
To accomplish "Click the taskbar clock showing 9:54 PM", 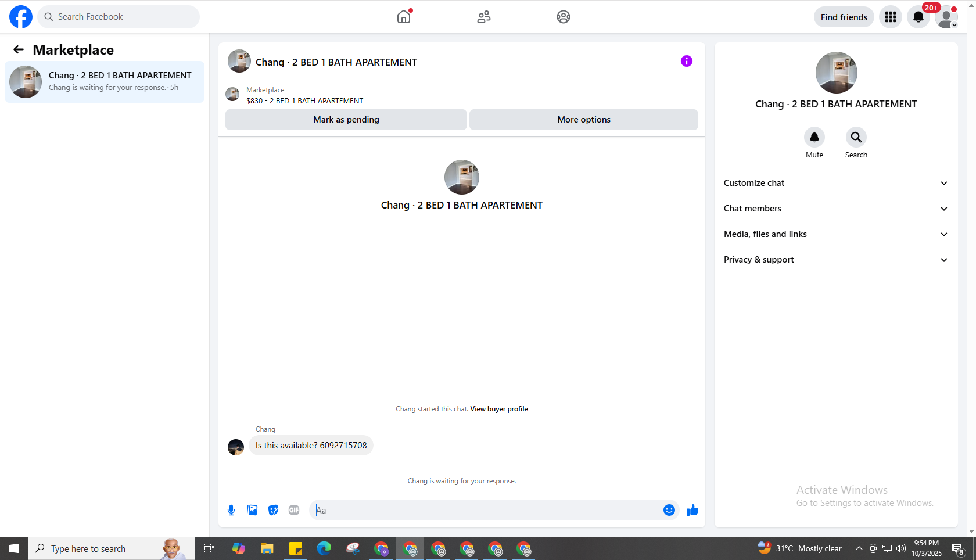I will point(927,548).
